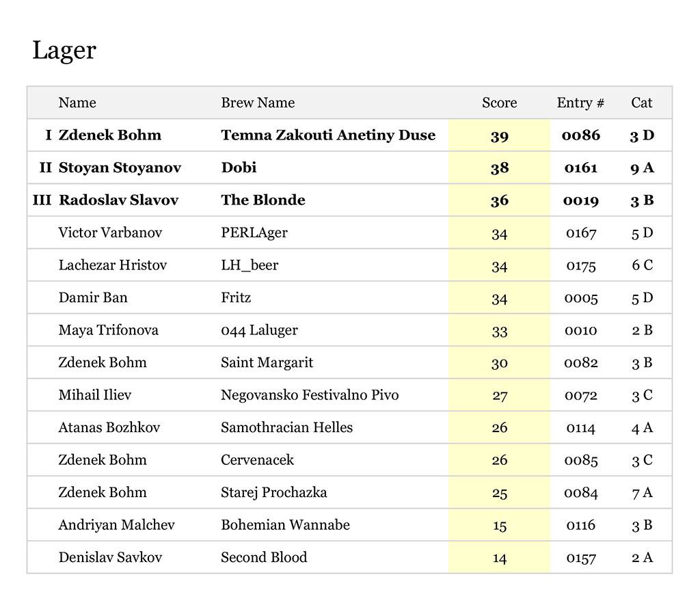Click Maya Trifonova's score of 33

499,331
